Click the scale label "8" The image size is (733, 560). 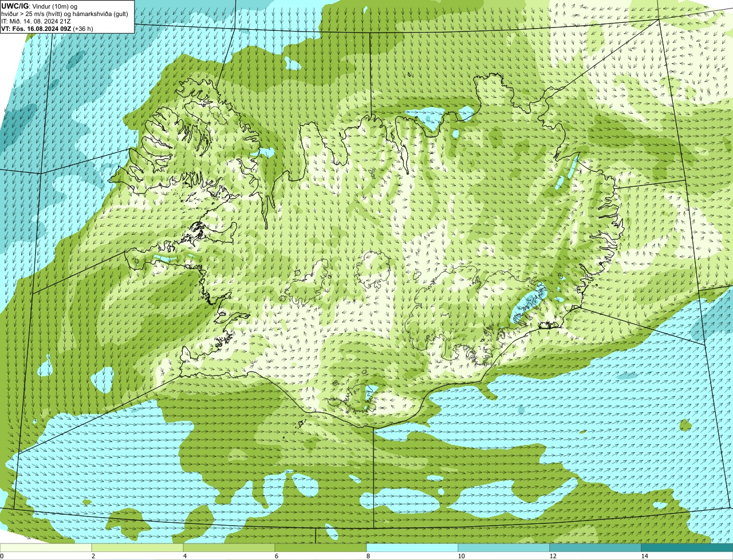(x=368, y=556)
